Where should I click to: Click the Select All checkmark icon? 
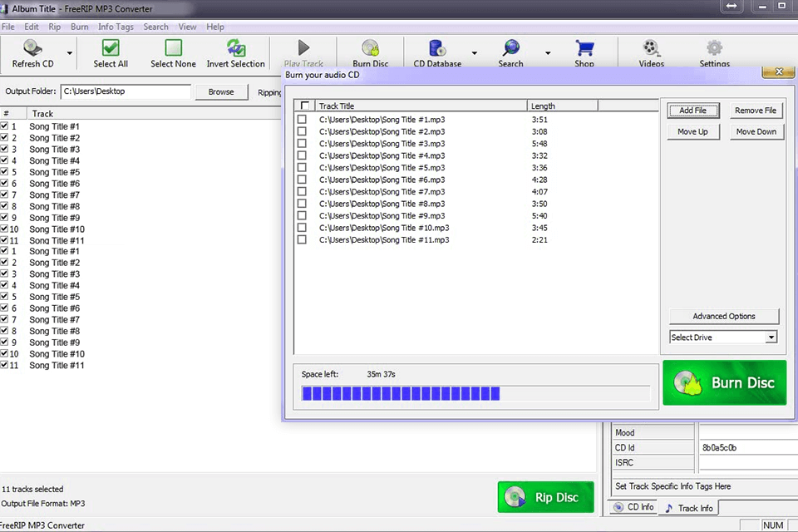point(111,48)
